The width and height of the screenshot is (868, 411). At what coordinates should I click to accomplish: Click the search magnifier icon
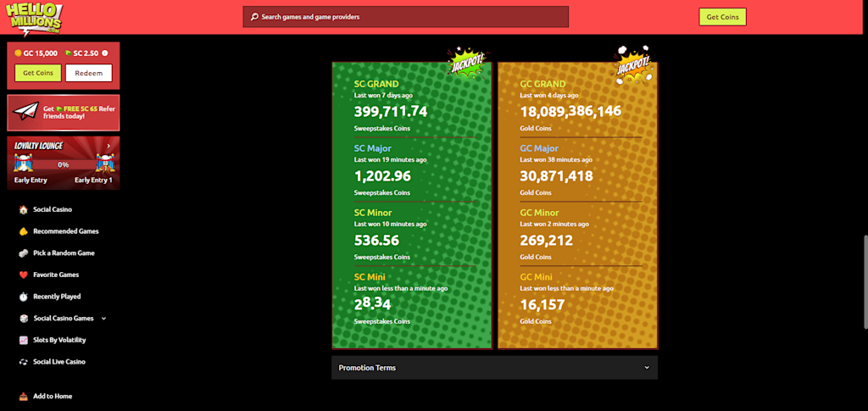[x=254, y=17]
